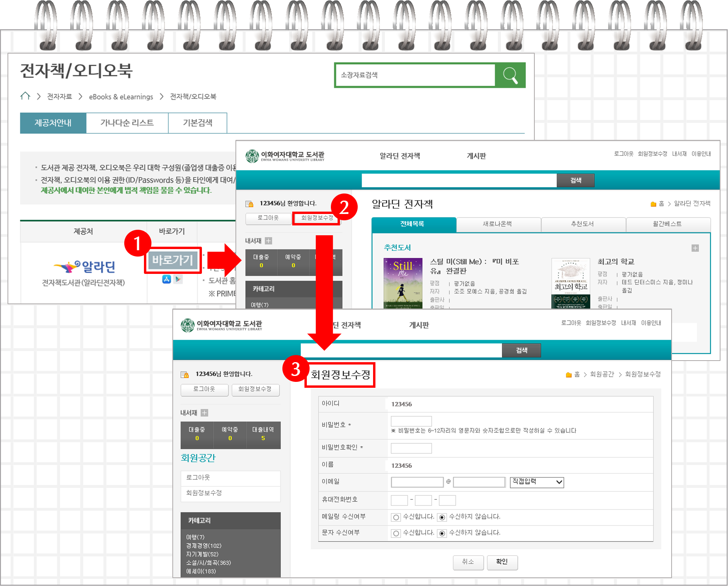Click the email domain input field
728x586 pixels.
(479, 482)
